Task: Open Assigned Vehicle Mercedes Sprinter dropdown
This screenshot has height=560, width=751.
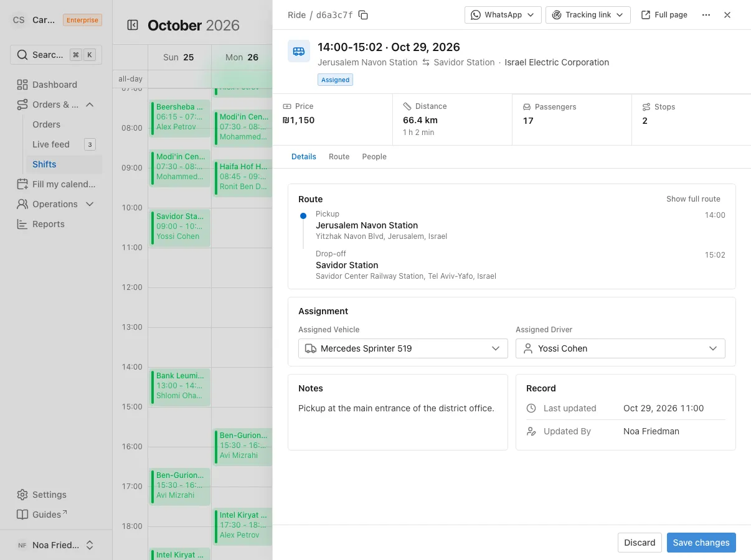Action: point(403,348)
